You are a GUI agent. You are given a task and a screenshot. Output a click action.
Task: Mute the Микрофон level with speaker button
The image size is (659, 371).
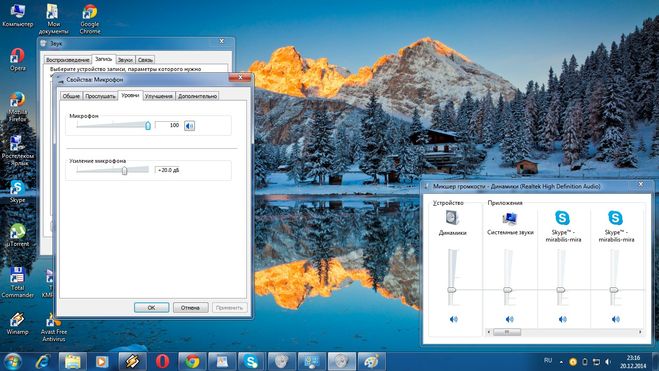click(x=190, y=125)
